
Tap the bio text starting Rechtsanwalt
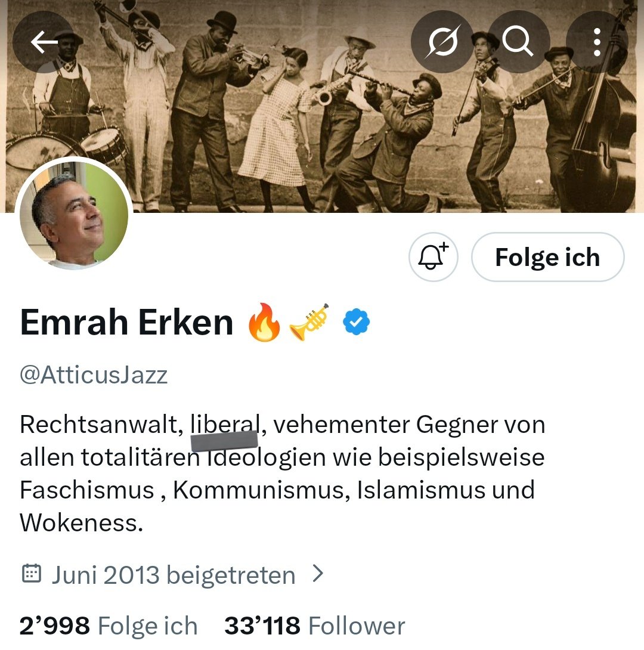(282, 473)
